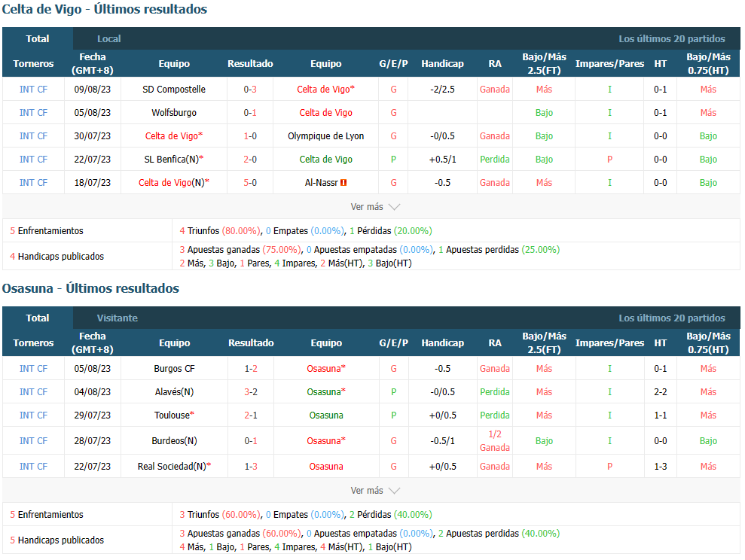745x560 pixels.
Task: Click the Impares/Pares header in Osasuna table
Action: click(x=609, y=342)
